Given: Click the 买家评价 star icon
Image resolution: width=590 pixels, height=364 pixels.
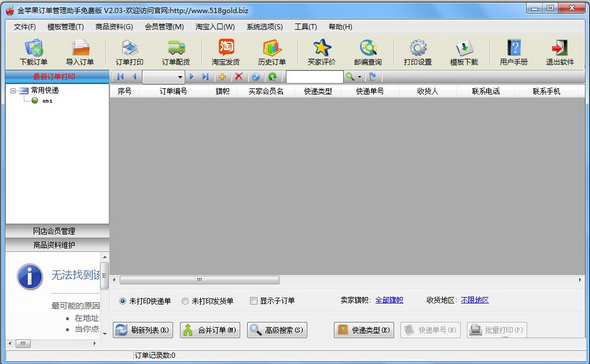Looking at the screenshot, I should click(322, 49).
